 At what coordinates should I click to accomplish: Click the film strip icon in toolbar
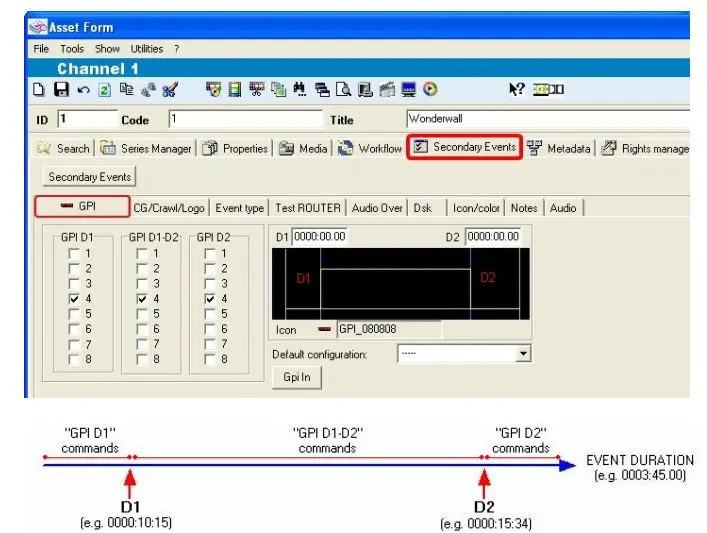pyautogui.click(x=235, y=90)
